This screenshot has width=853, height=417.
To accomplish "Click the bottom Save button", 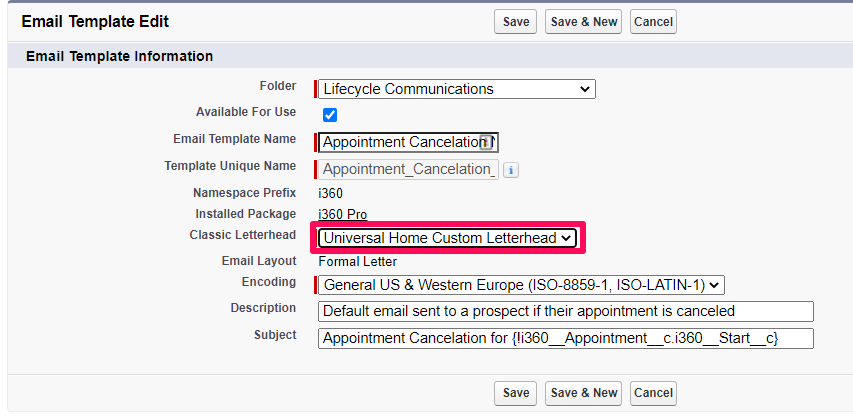I will (516, 393).
